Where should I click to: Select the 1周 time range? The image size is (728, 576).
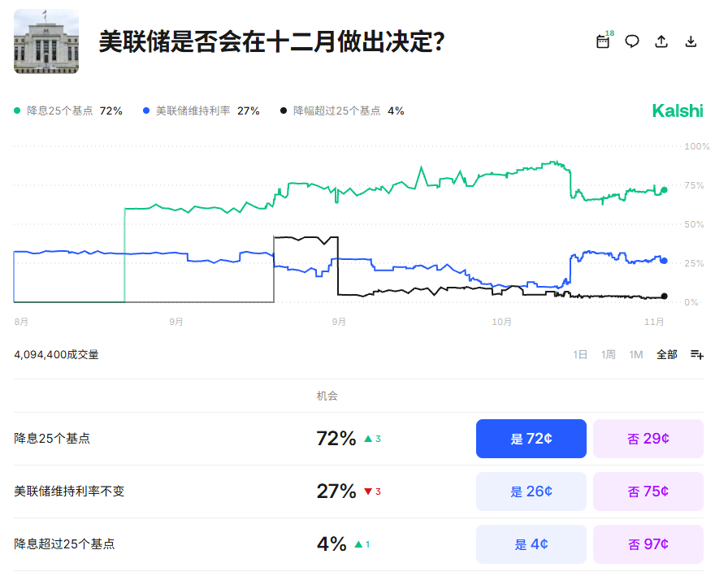(x=608, y=354)
